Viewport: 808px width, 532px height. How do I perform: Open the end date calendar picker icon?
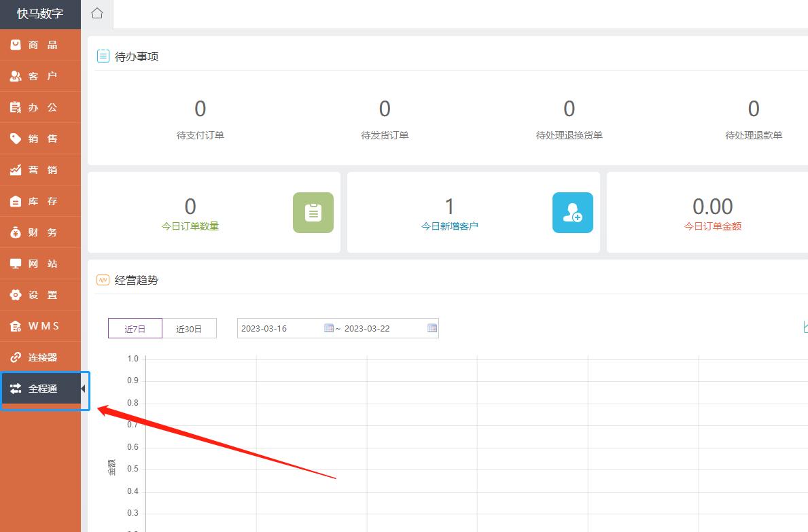[x=432, y=328]
